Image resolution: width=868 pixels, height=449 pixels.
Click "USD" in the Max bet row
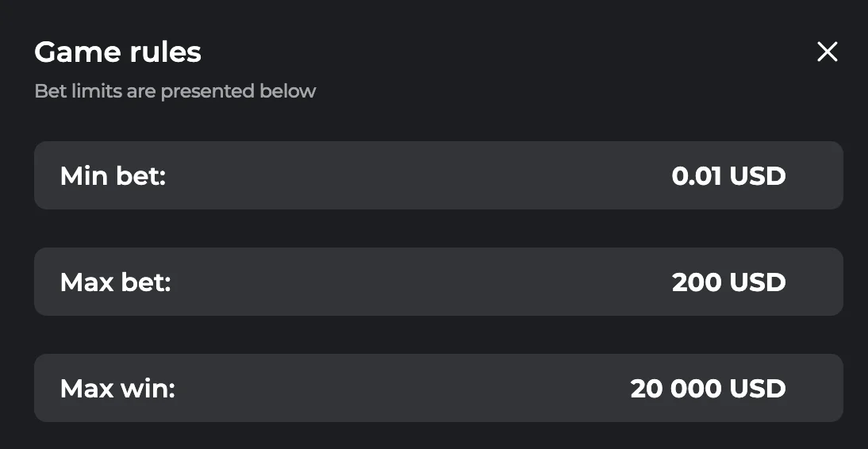click(x=758, y=282)
